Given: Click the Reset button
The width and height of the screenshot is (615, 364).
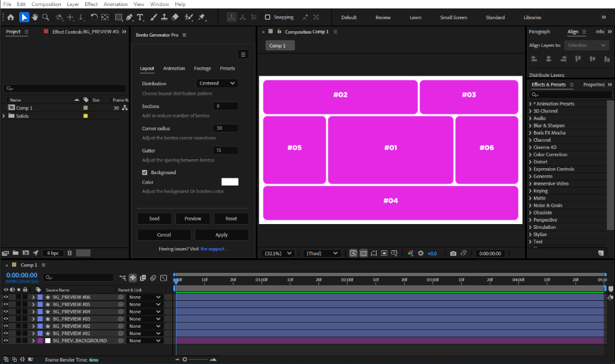Looking at the screenshot, I should point(231,219).
